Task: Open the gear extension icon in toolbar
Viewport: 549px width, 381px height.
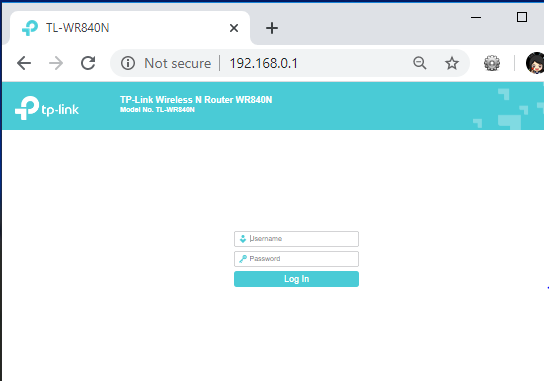Action: pos(492,63)
